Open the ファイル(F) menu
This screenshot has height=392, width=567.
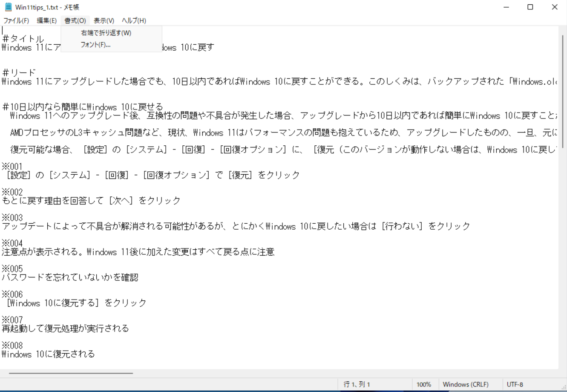pos(16,20)
